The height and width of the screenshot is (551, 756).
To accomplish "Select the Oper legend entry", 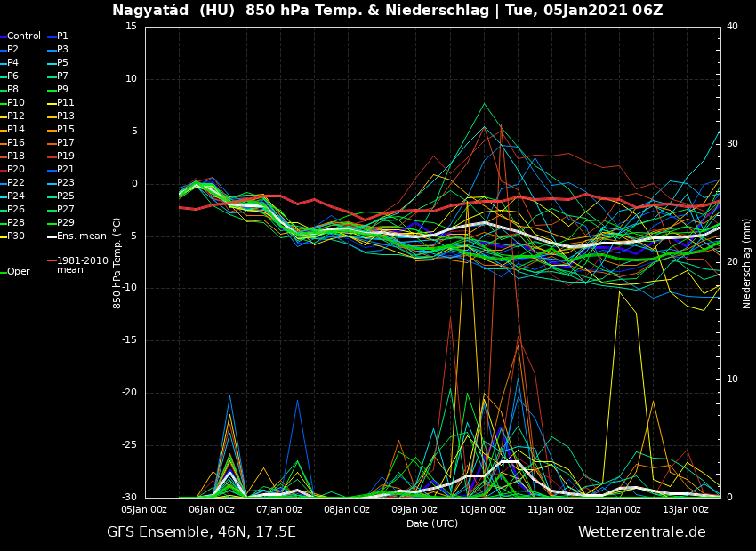I will pos(18,272).
